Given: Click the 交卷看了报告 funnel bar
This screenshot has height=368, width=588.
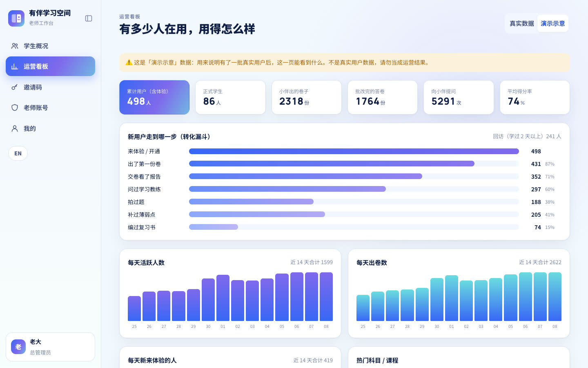Looking at the screenshot, I should (305, 176).
